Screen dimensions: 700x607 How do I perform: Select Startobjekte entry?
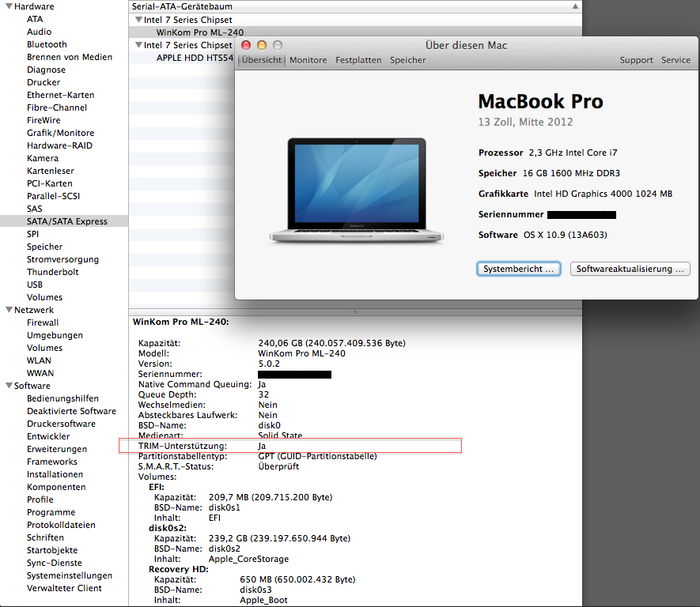[x=52, y=550]
